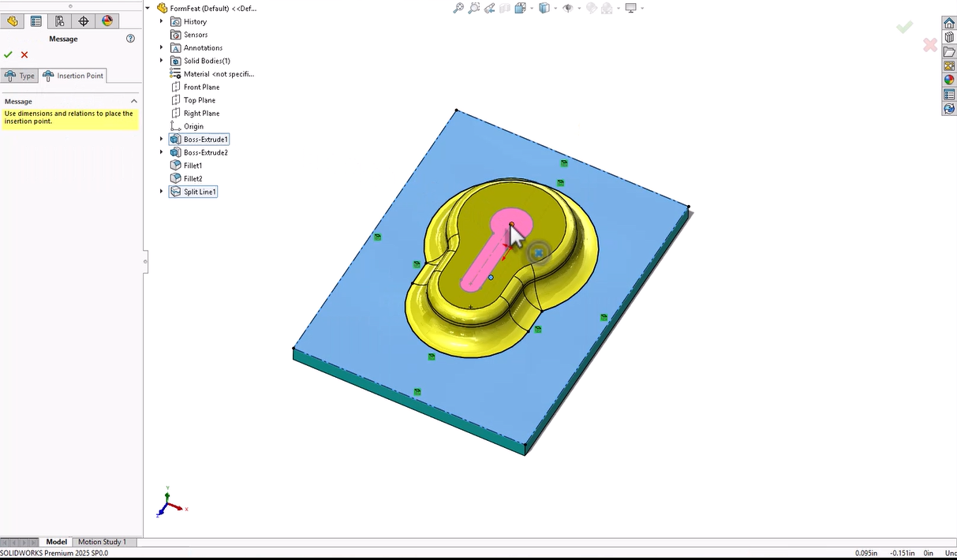Switch to the PropertyManager tab
The image size is (957, 560).
(x=36, y=21)
